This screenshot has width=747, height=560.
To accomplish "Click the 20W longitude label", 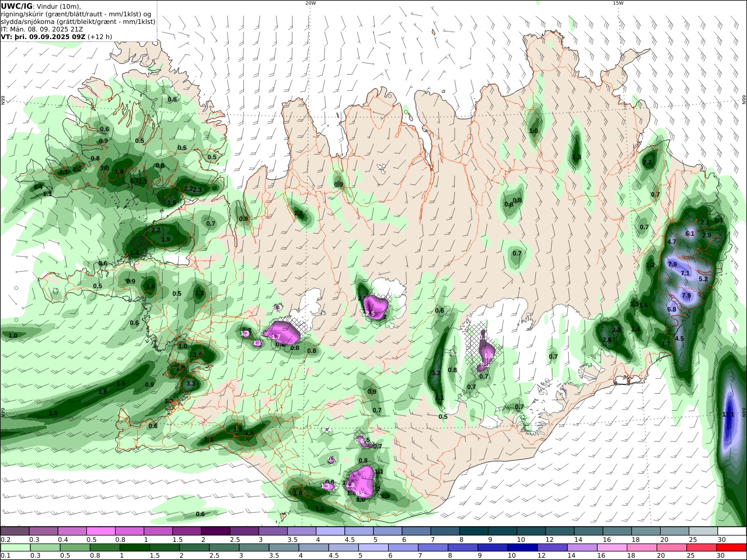I will [310, 3].
